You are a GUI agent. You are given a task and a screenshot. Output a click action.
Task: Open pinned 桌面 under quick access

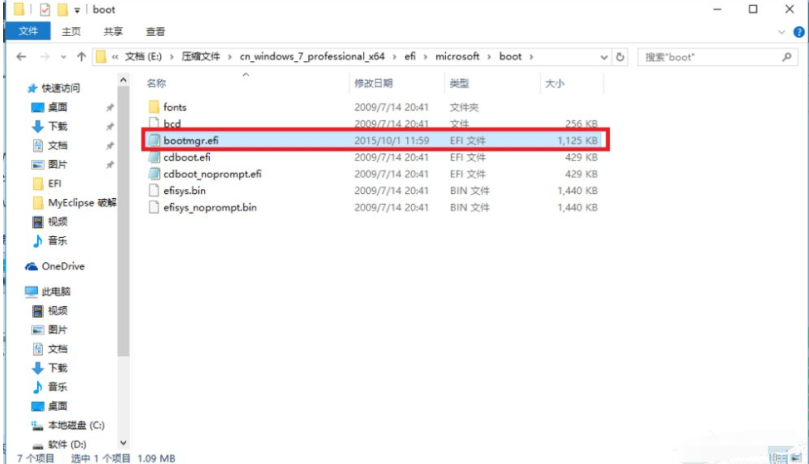coord(57,107)
